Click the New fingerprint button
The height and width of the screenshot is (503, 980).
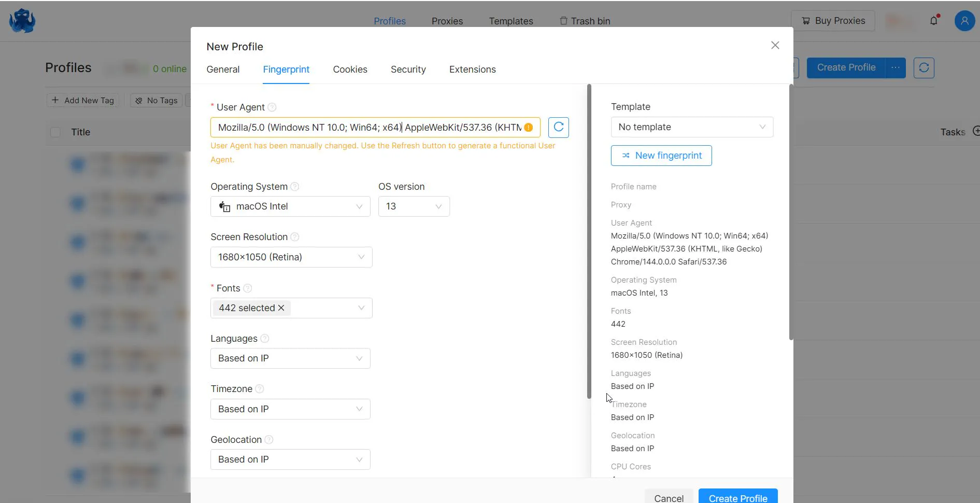661,156
